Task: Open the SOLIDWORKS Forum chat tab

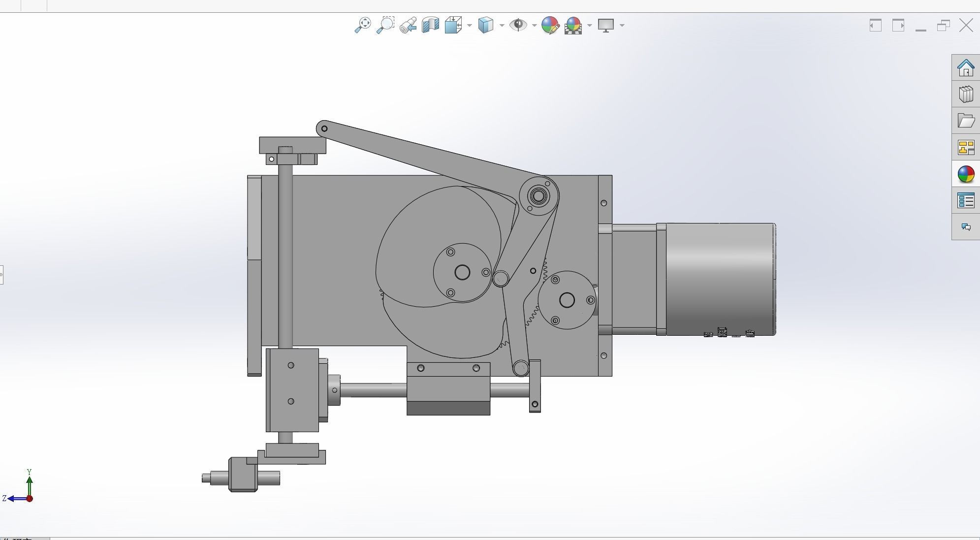Action: click(966, 227)
